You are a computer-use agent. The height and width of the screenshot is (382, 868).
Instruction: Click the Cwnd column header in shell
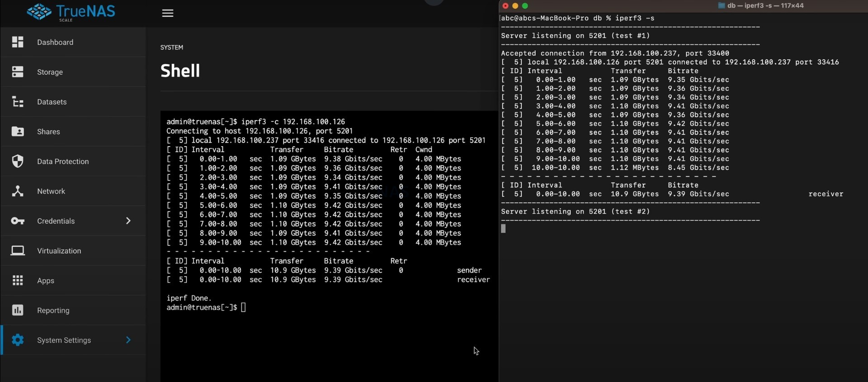pos(424,150)
